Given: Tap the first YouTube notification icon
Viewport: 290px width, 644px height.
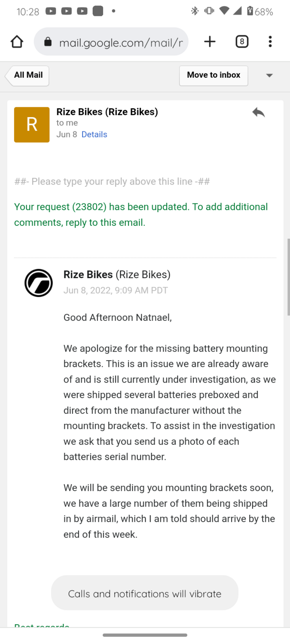Looking at the screenshot, I should pyautogui.click(x=51, y=12).
